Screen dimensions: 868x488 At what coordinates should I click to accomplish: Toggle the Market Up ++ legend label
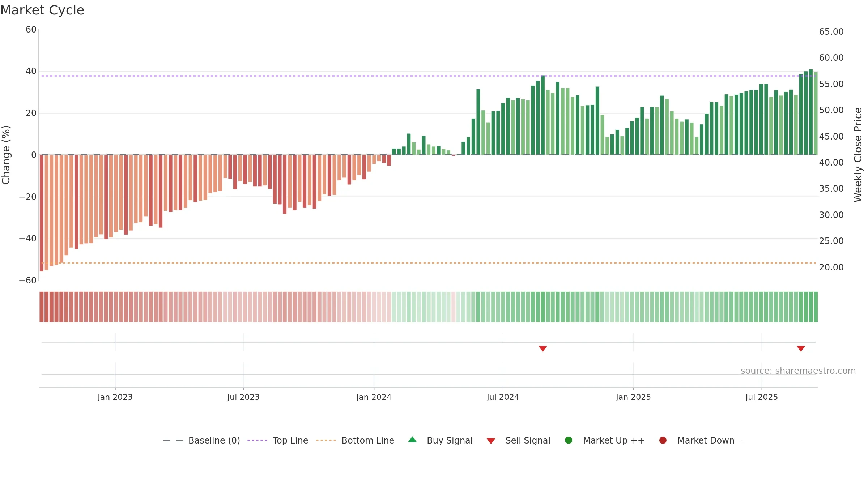coord(614,440)
